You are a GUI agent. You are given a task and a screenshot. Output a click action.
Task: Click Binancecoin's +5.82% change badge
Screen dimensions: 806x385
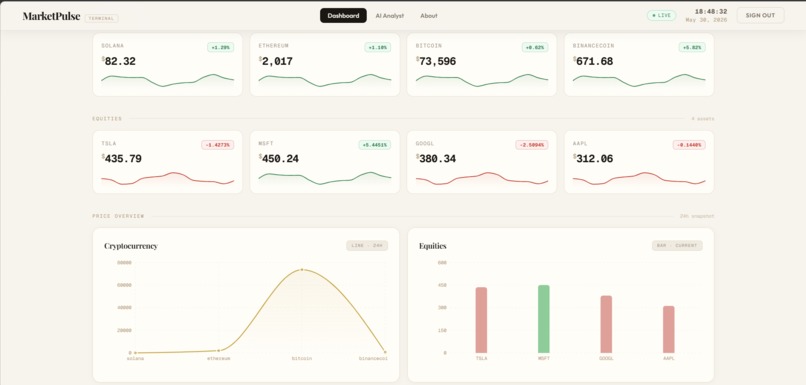(x=692, y=47)
